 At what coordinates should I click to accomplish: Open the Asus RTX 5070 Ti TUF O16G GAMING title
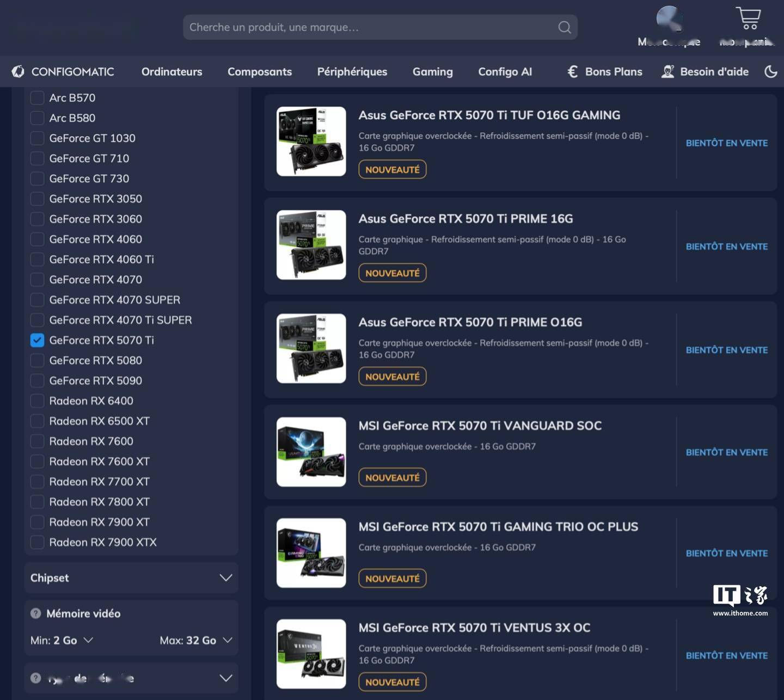489,115
